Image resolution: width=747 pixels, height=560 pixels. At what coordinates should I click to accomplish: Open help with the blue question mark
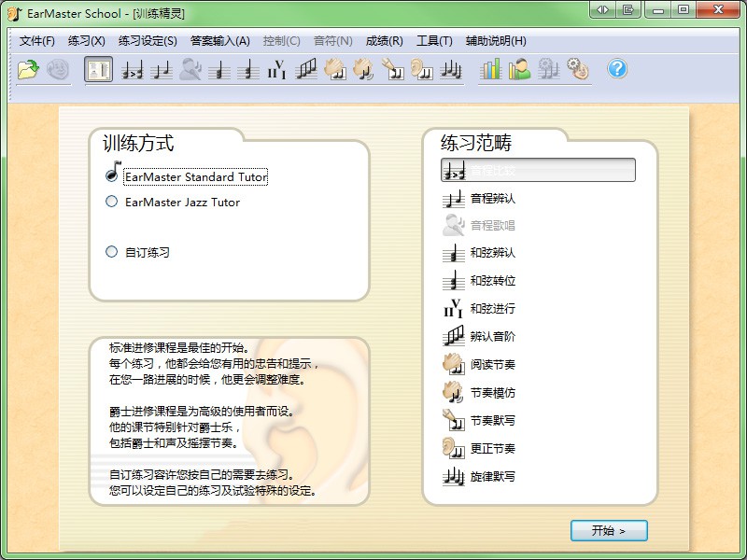[x=617, y=69]
